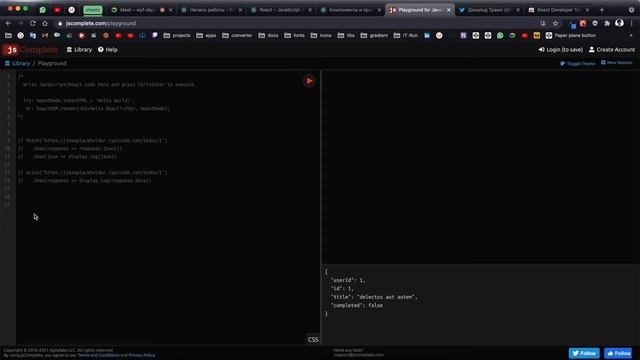Open the CSS panel in the editor

coord(313,340)
